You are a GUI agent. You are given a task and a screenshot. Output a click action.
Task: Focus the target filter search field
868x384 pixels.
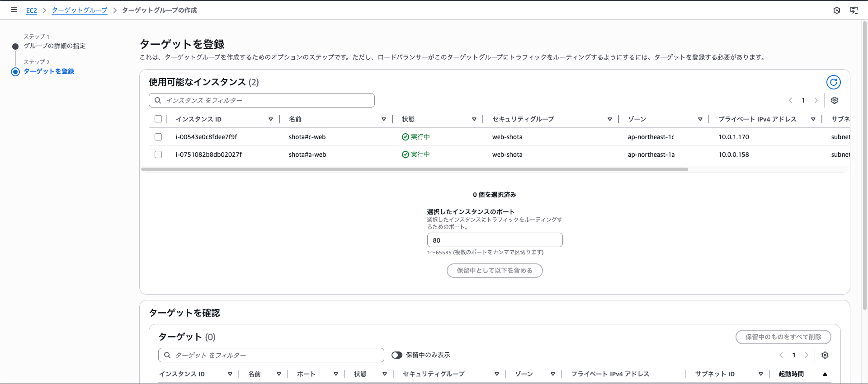tap(271, 355)
